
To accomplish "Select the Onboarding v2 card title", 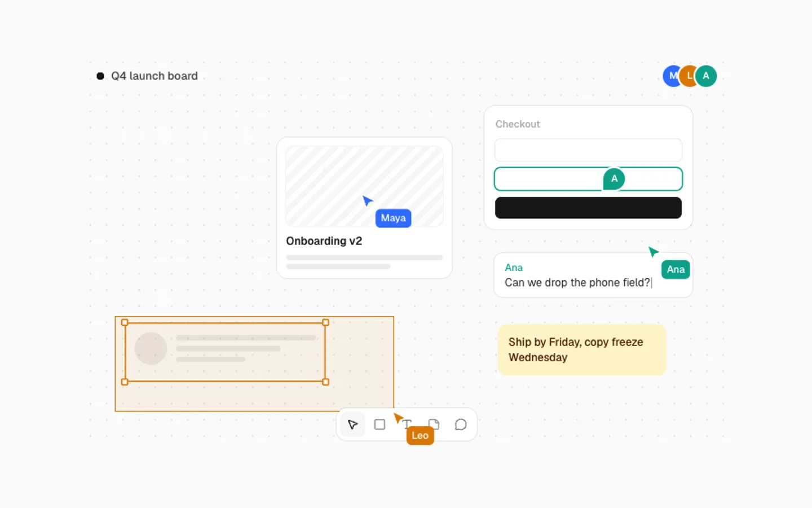I will [x=324, y=241].
